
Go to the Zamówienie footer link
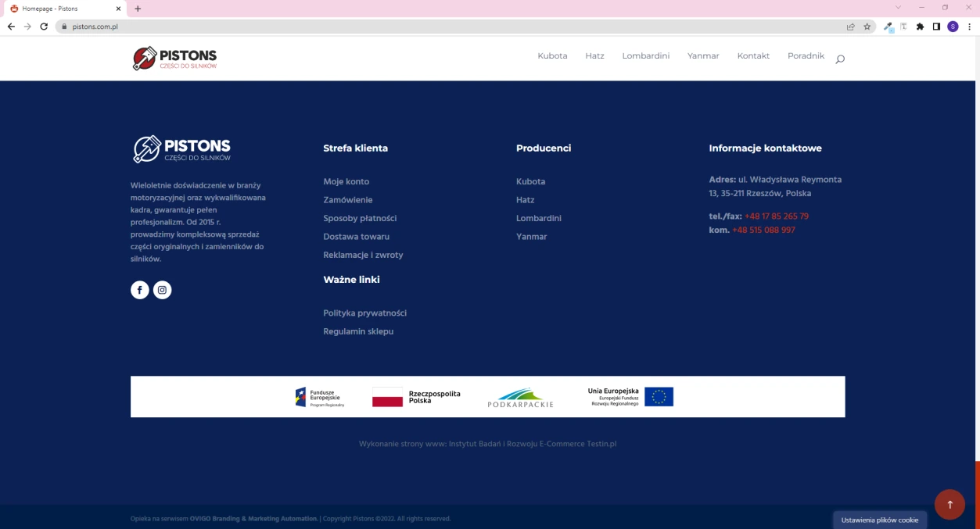pyautogui.click(x=348, y=200)
